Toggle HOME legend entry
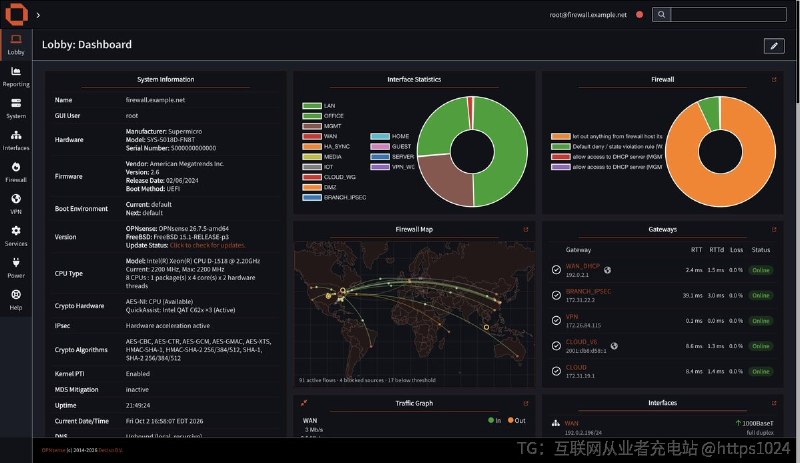 (x=390, y=136)
